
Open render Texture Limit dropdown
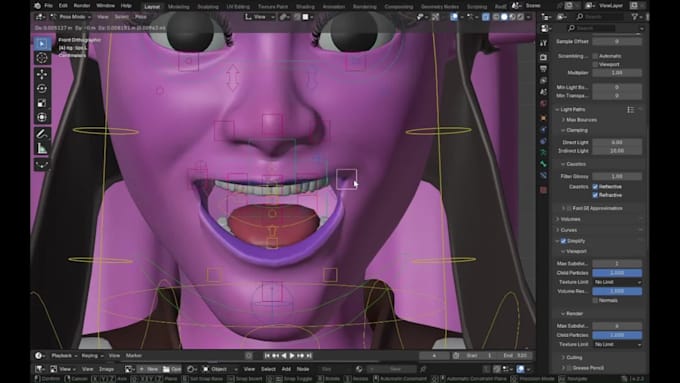coord(617,344)
